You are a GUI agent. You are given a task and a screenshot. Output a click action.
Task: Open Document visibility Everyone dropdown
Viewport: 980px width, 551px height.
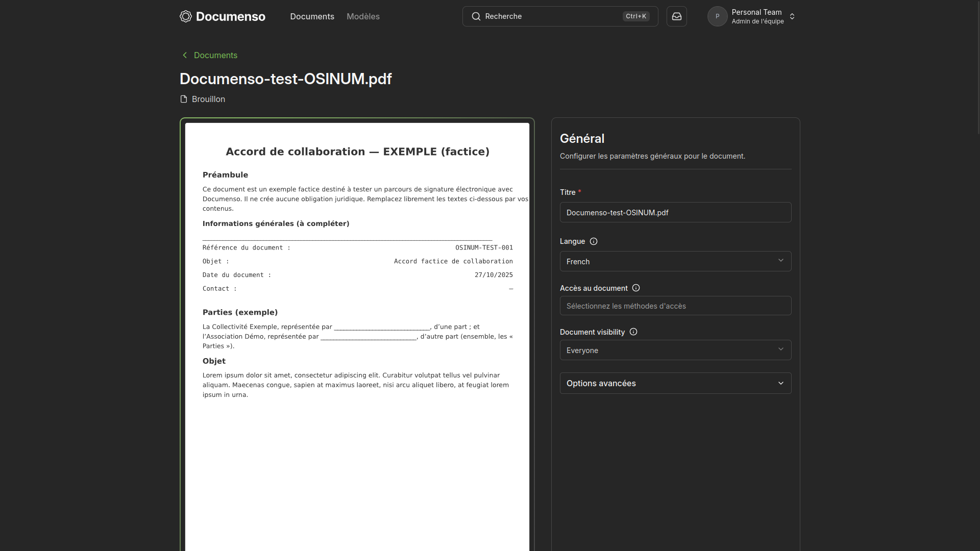(675, 350)
